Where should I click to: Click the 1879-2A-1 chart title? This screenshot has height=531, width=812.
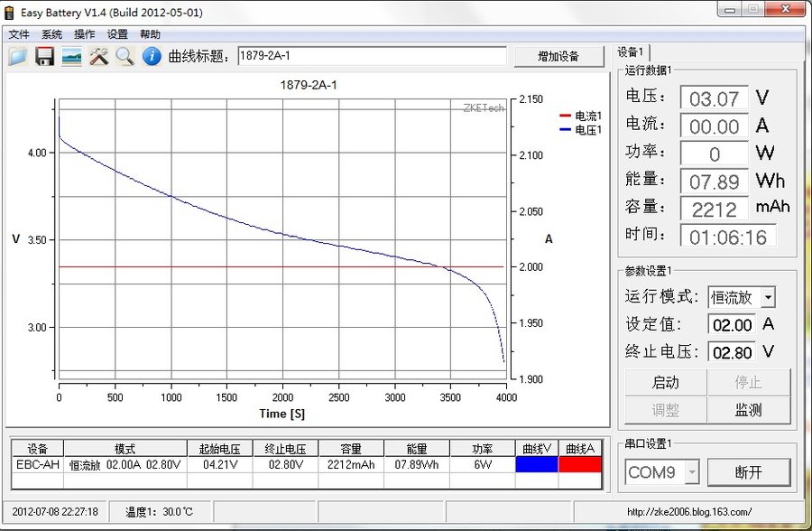point(309,85)
